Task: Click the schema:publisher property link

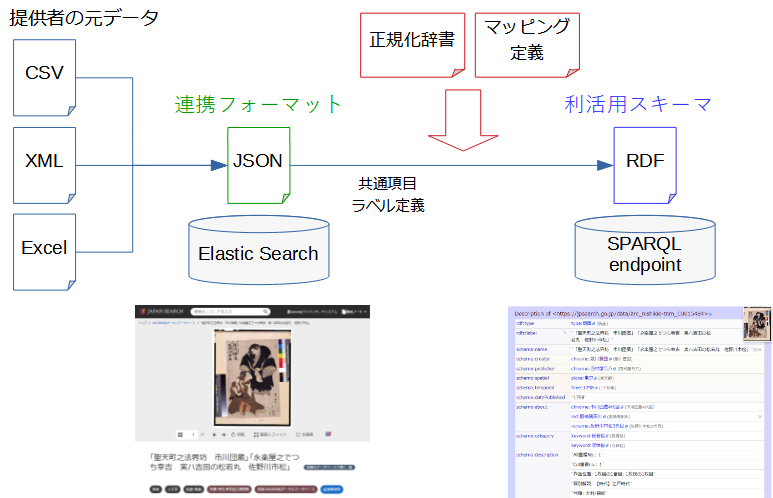Action: click(535, 368)
